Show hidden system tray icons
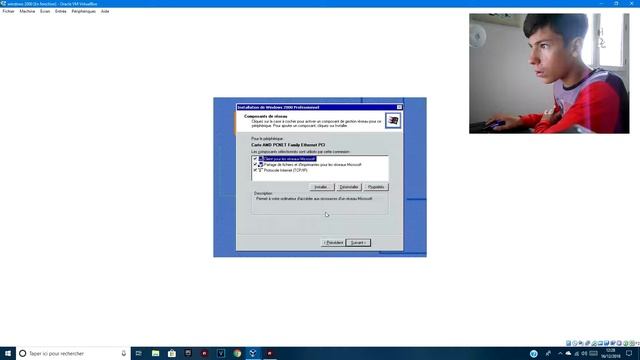Viewport: 640px width, 360px height. (x=560, y=353)
